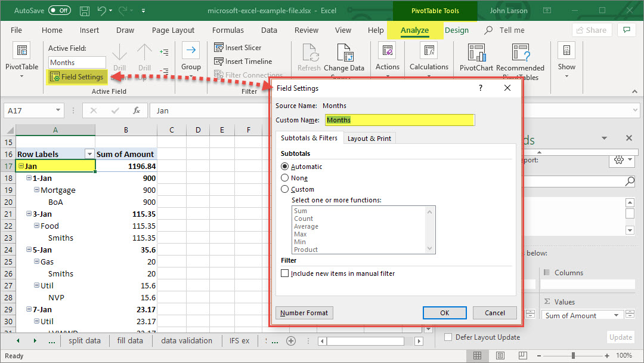Click the Custom Name text field
Screen dimensions: 644x363
pos(400,120)
